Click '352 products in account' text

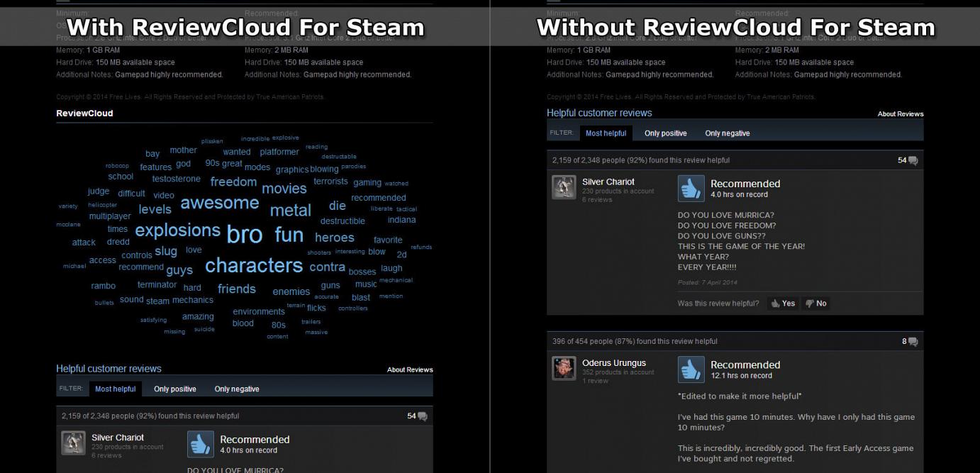point(618,372)
